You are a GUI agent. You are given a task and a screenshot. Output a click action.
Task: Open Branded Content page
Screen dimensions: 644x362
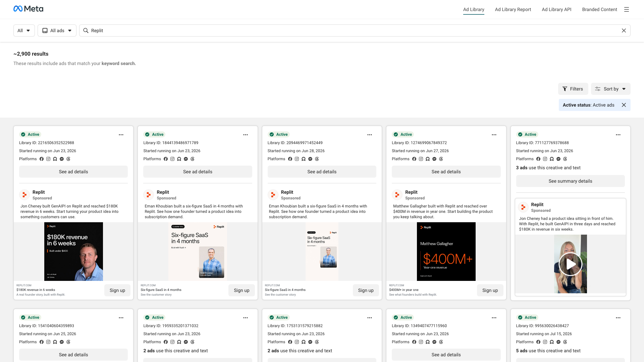(x=599, y=9)
